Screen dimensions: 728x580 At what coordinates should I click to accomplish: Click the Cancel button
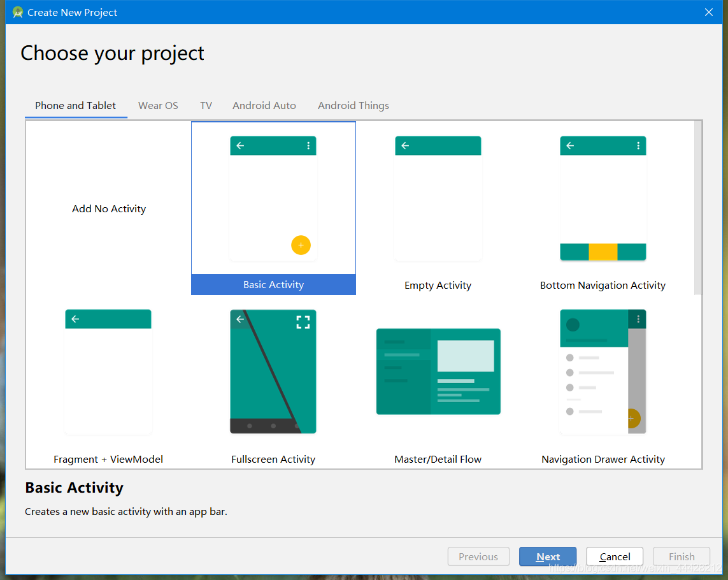coord(615,556)
